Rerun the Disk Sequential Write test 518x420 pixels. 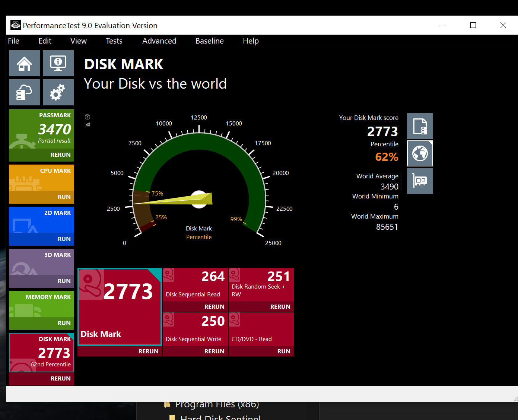click(x=195, y=351)
